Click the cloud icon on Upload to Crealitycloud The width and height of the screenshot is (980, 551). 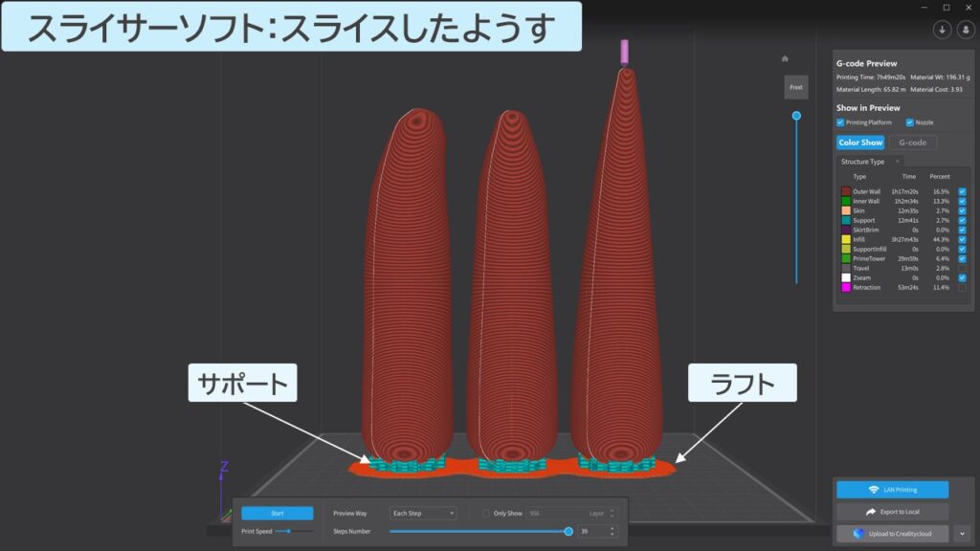click(x=859, y=533)
